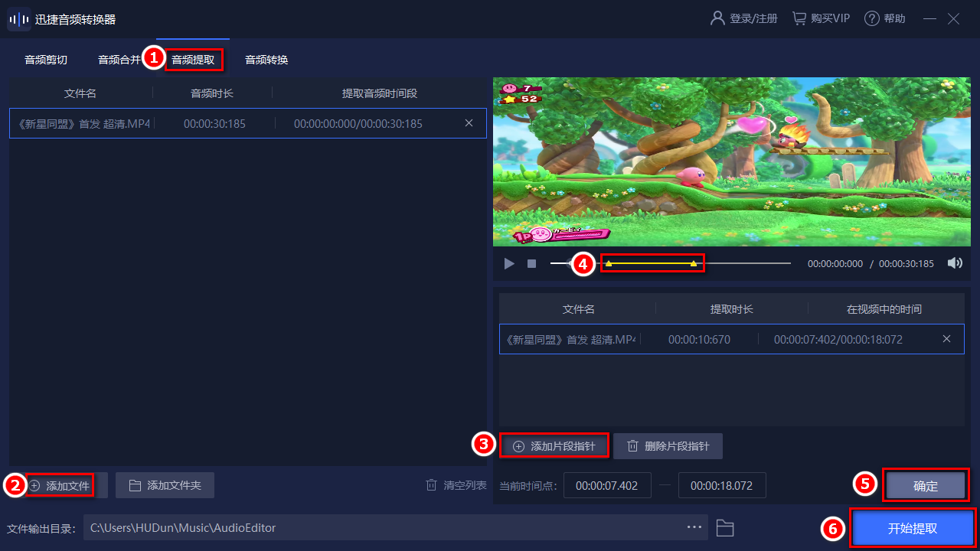Select the 《新星同盟》首发 超清.MP4 file row
Image resolution: width=980 pixels, height=551 pixels.
coord(248,123)
